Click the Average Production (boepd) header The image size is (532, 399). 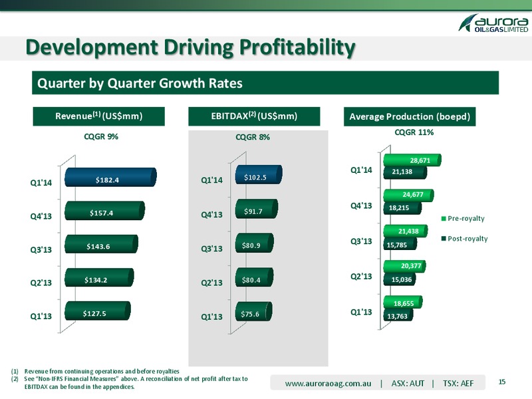410,117
